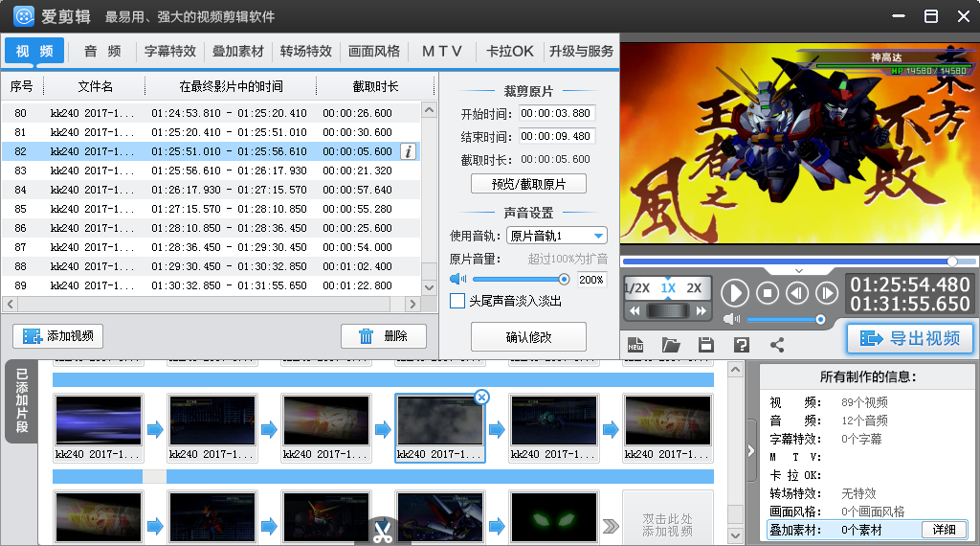
Task: Edit the 开始时间 field
Action: click(x=556, y=113)
